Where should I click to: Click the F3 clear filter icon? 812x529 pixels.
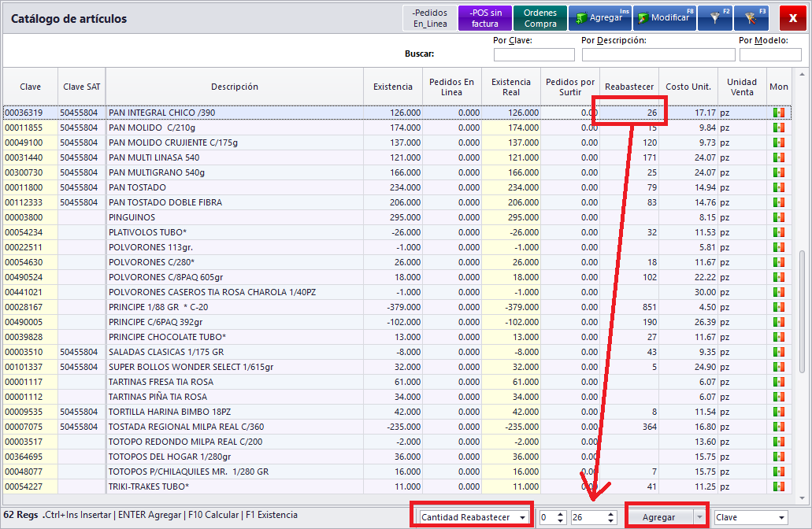[x=751, y=17]
